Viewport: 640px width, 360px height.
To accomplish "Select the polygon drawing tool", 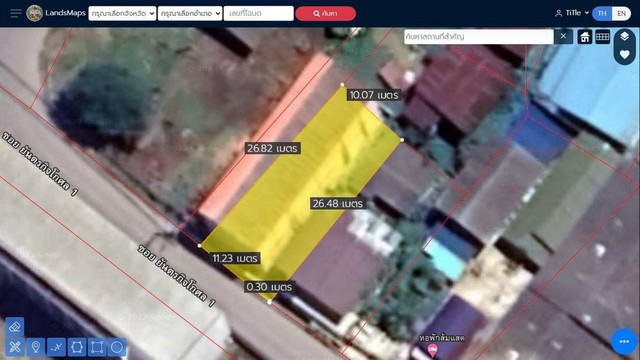I will (x=77, y=347).
